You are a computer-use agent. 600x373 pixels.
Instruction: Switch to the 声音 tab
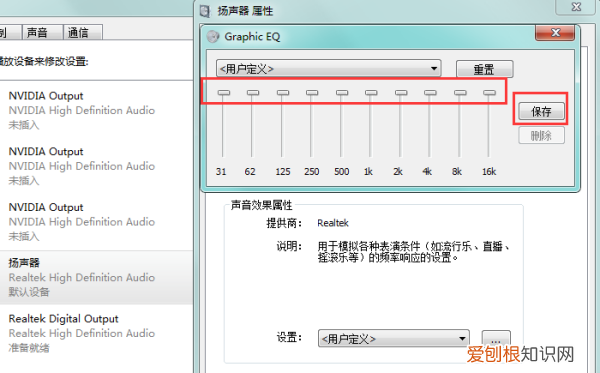tap(42, 32)
